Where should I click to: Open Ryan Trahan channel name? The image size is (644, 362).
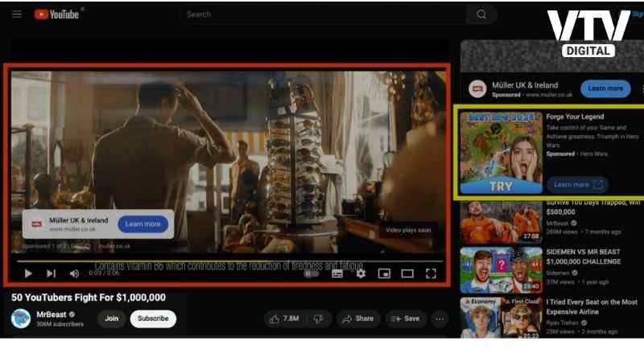(562, 323)
